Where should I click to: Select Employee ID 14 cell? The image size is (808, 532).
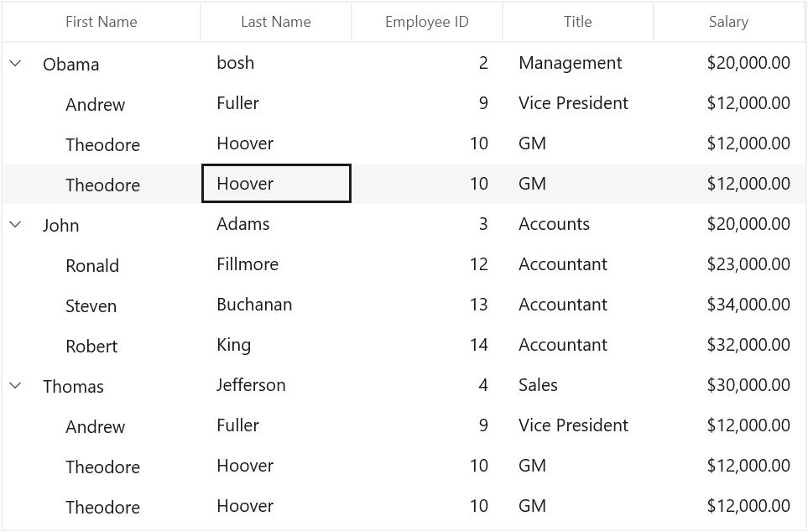pos(427,344)
